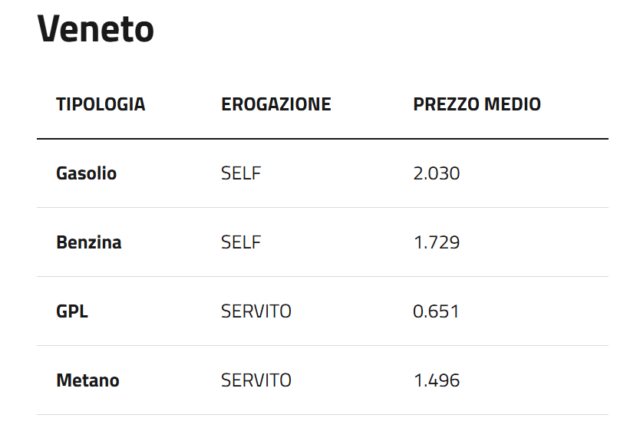
Task: Click the thick divider below the table header
Action: point(322,138)
